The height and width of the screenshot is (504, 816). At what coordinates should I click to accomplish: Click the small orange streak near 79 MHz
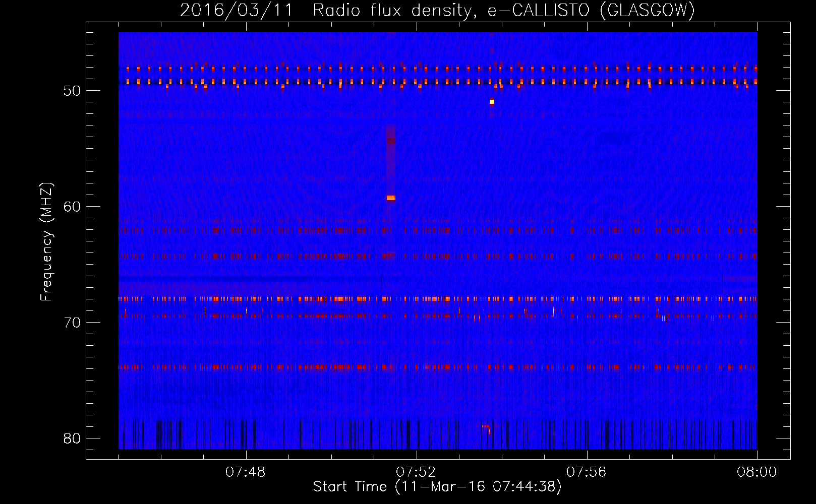tap(486, 427)
